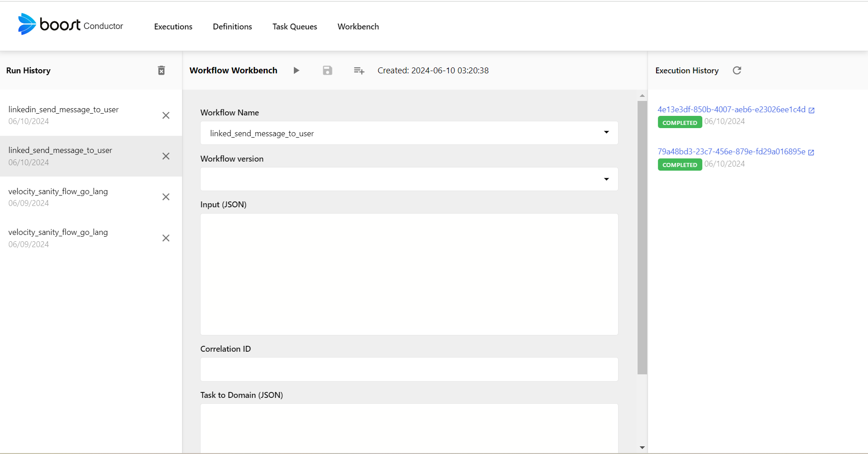Image resolution: width=868 pixels, height=454 pixels.
Task: Remove the linkedin_send_message_to_user run
Action: [x=166, y=115]
